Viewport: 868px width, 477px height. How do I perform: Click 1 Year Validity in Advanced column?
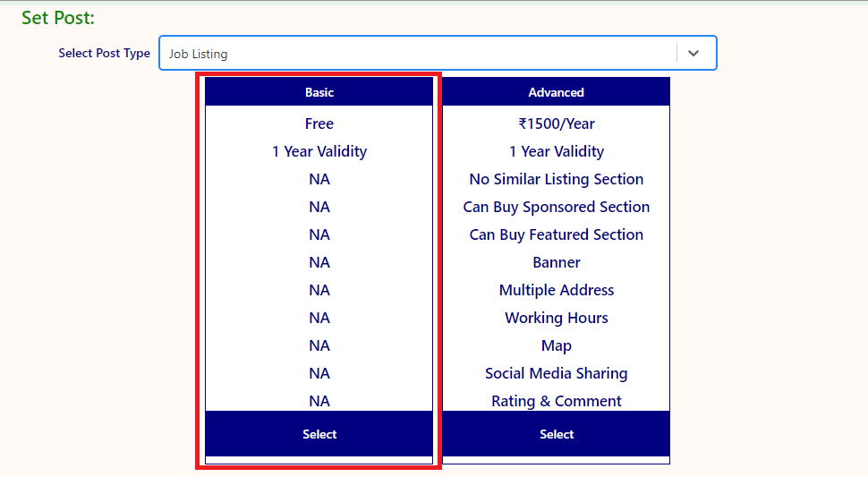pyautogui.click(x=556, y=151)
